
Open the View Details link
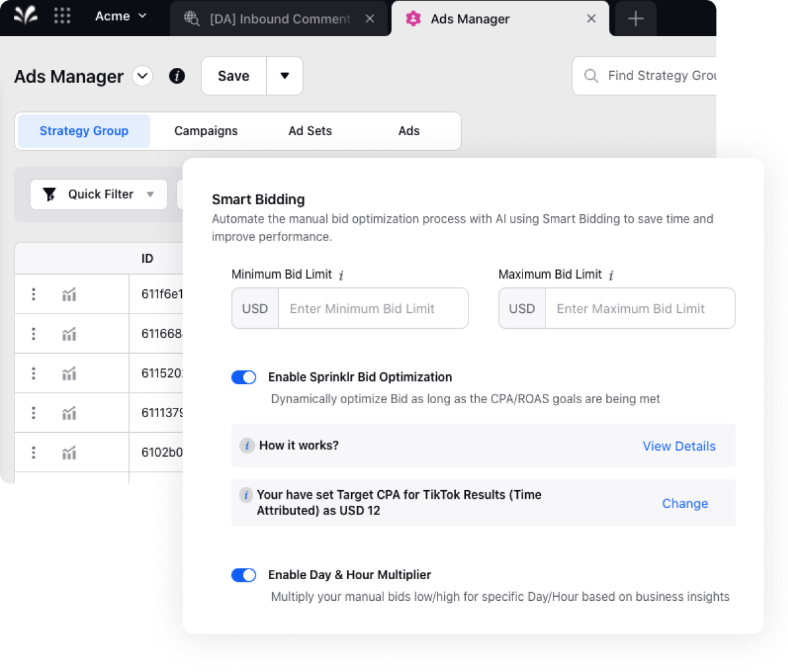coord(679,446)
